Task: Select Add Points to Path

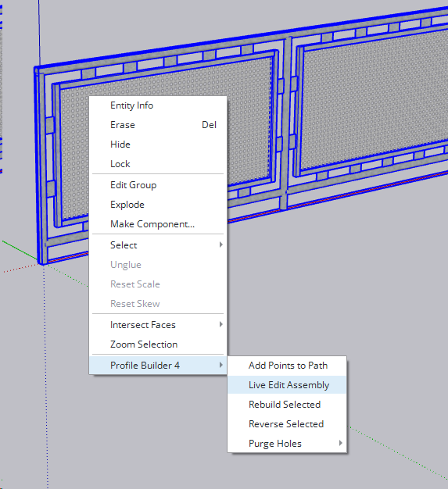Action: [x=287, y=366]
